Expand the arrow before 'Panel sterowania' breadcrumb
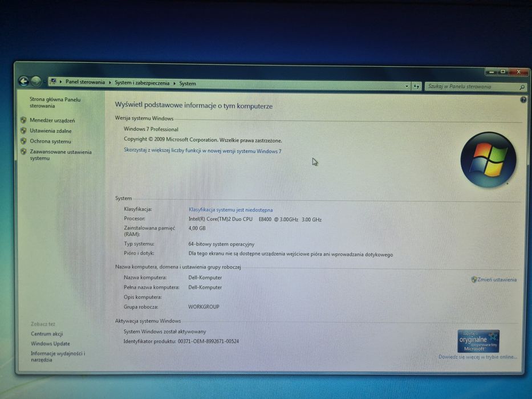Image resolution: width=532 pixels, height=399 pixels. pos(61,82)
